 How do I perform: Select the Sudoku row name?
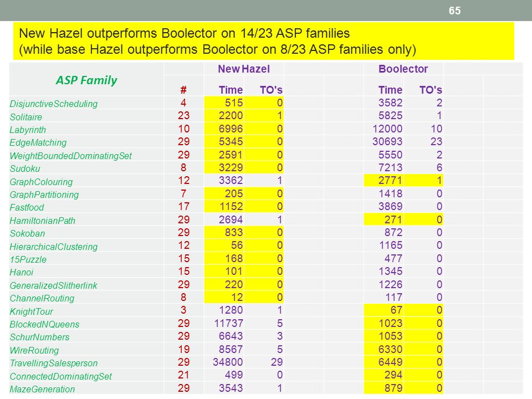[25, 168]
